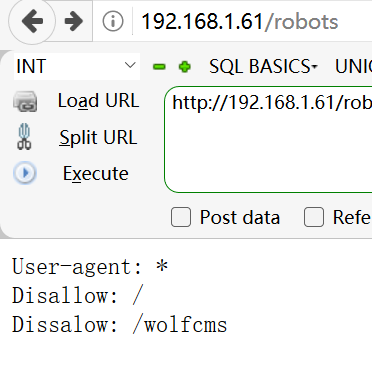372x371 pixels.
Task: Click the Split URL text button
Action: 98,137
